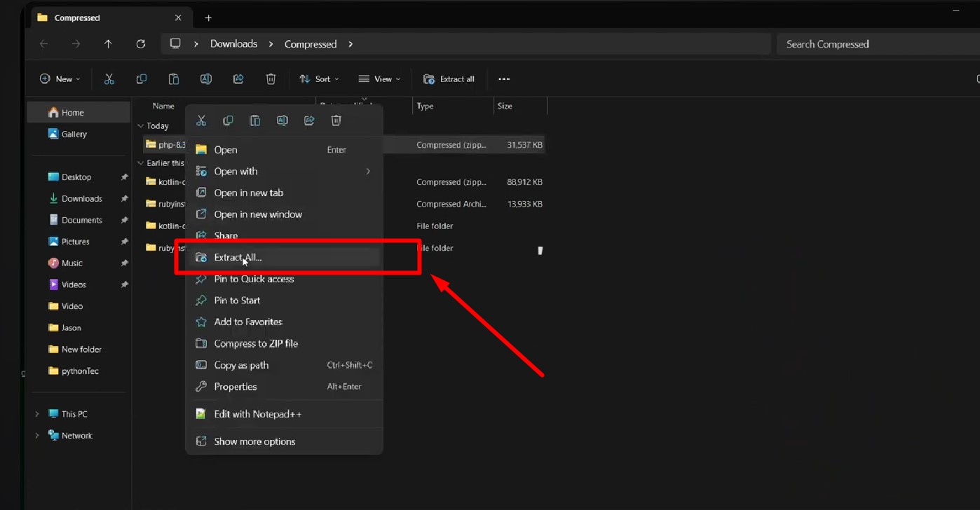
Task: Collapse the Today file group
Action: click(141, 126)
